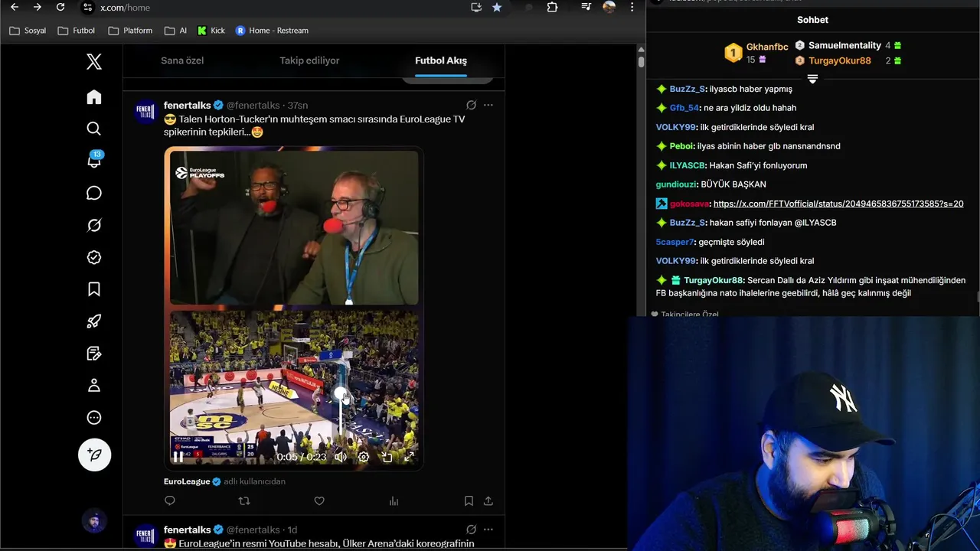The width and height of the screenshot is (980, 551).
Task: Open the verified badge icon in sidebar
Action: pyautogui.click(x=94, y=257)
